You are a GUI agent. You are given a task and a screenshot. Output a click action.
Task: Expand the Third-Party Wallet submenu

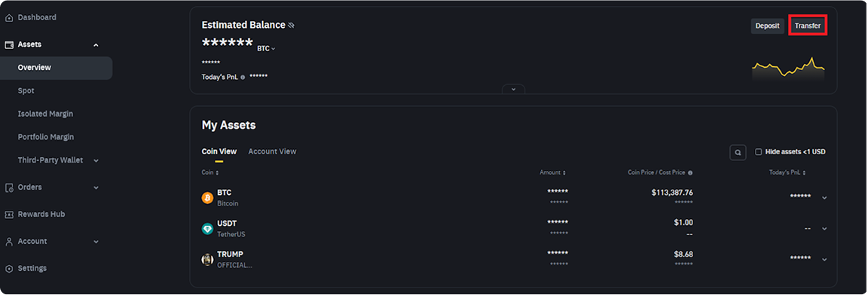[96, 161]
